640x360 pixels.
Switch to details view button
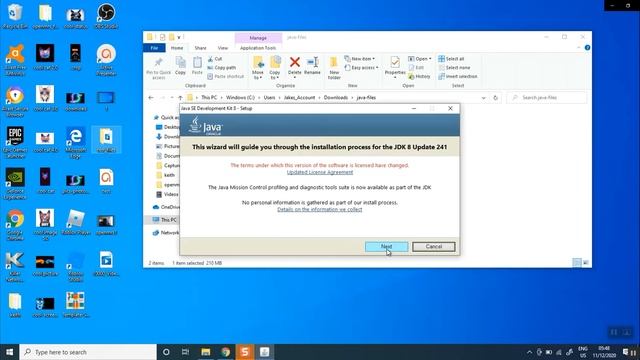coord(577,263)
